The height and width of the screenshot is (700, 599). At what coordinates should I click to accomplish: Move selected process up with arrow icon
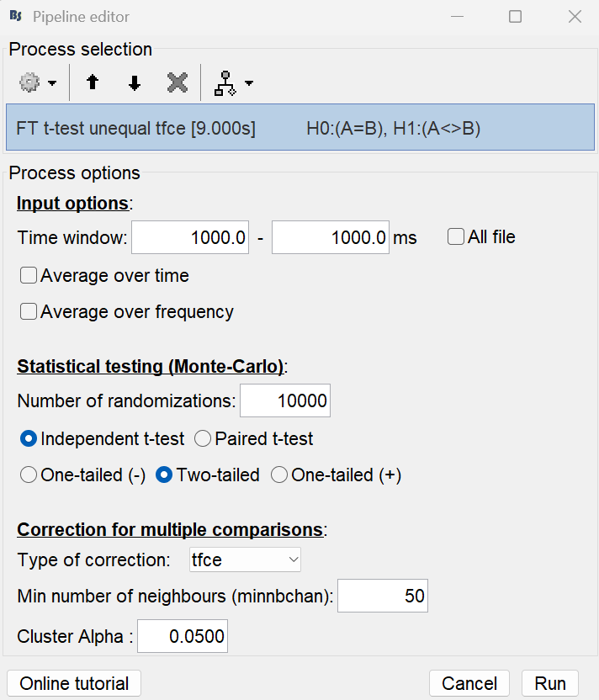93,82
